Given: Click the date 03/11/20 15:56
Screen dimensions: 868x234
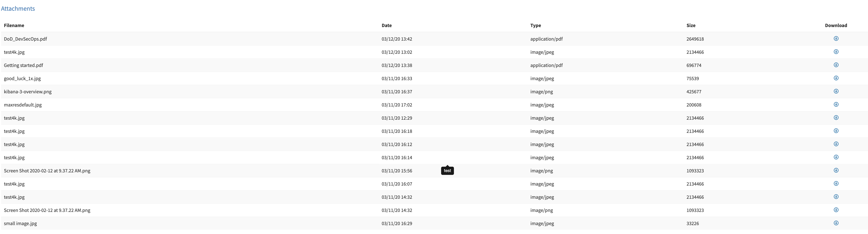Looking at the screenshot, I should click(397, 171).
